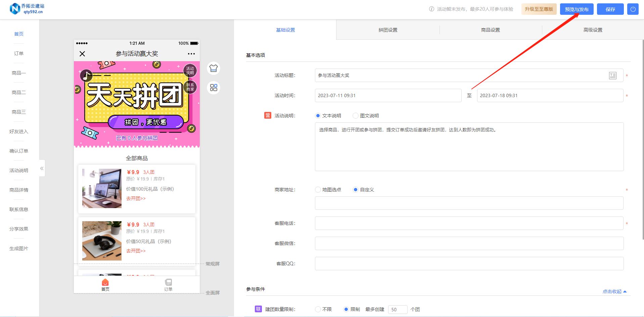This screenshot has height=317, width=644.
Task: Click 预览与发布 button
Action: 577,9
